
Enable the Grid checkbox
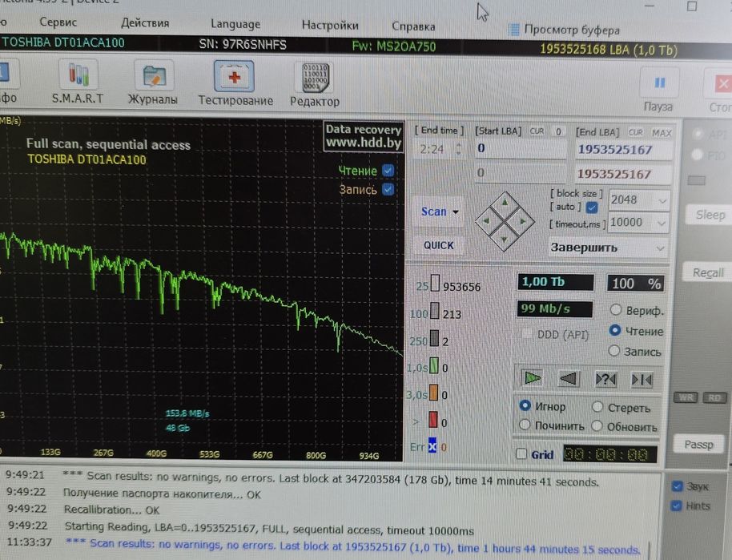click(x=521, y=453)
